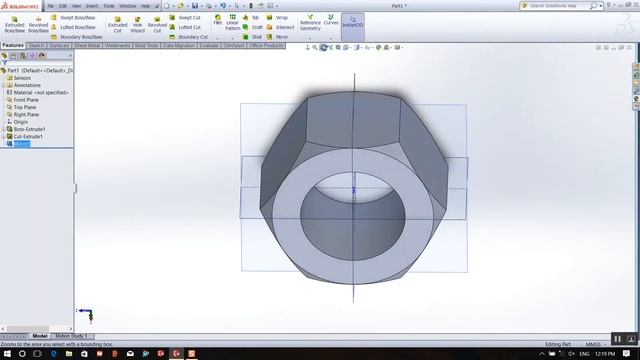Select the Extruded Boss/Base tool
Image resolution: width=640 pixels, height=360 pixels.
(15, 24)
